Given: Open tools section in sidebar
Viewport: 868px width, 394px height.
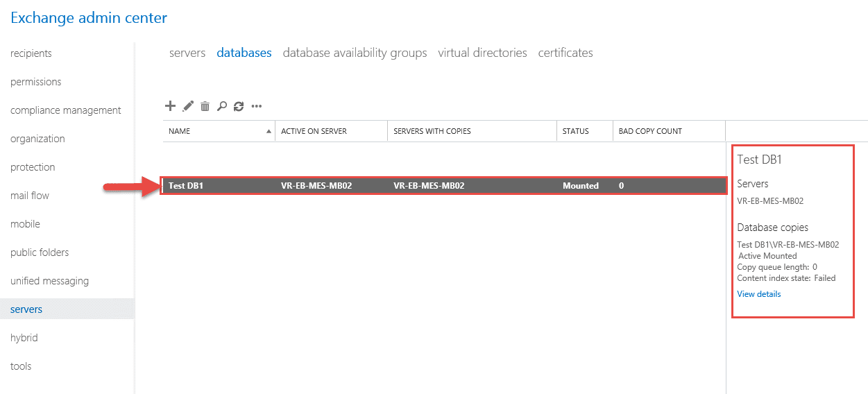Looking at the screenshot, I should coord(21,366).
